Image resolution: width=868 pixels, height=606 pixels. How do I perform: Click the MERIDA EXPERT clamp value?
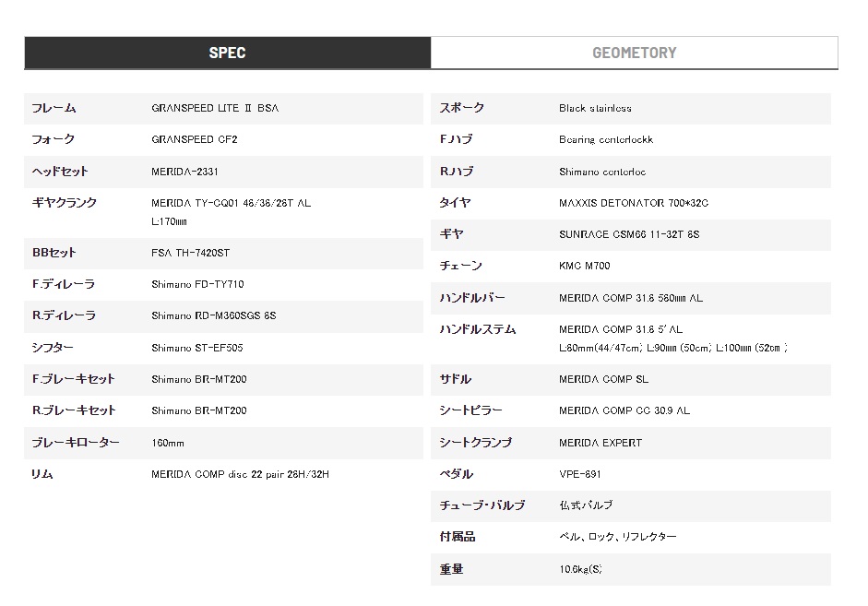[x=600, y=443]
